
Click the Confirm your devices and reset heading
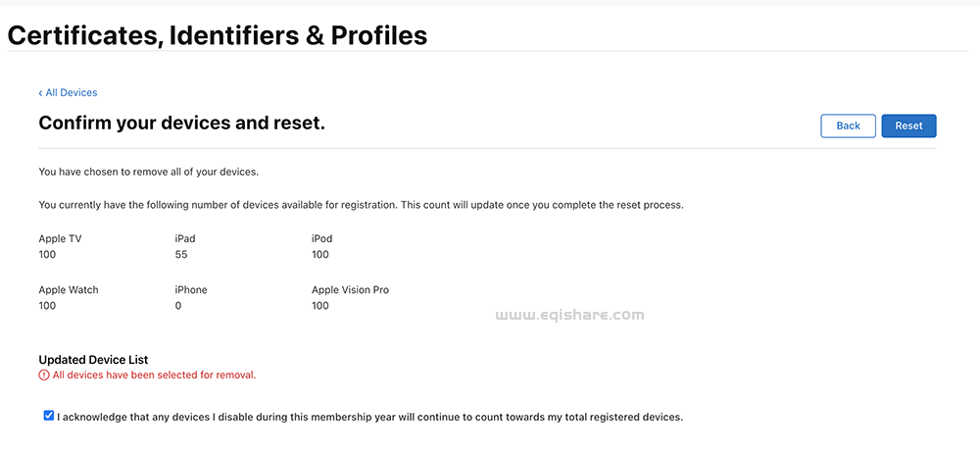(181, 124)
